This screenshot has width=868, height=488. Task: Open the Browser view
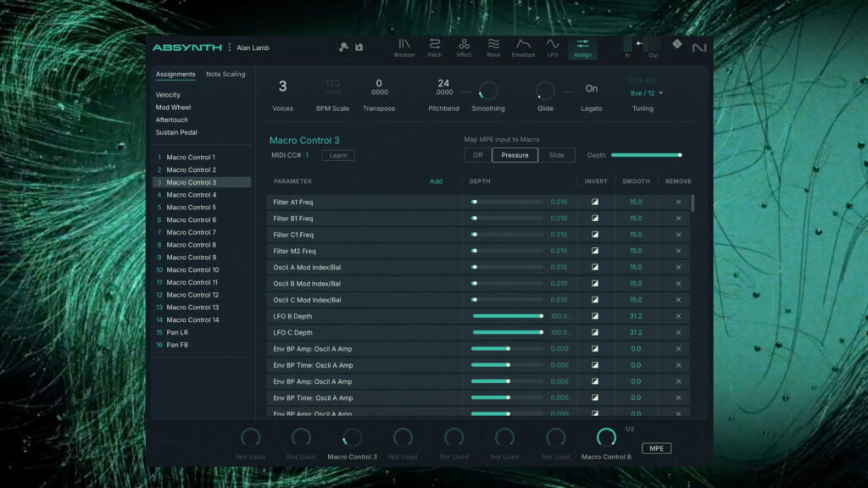point(404,48)
